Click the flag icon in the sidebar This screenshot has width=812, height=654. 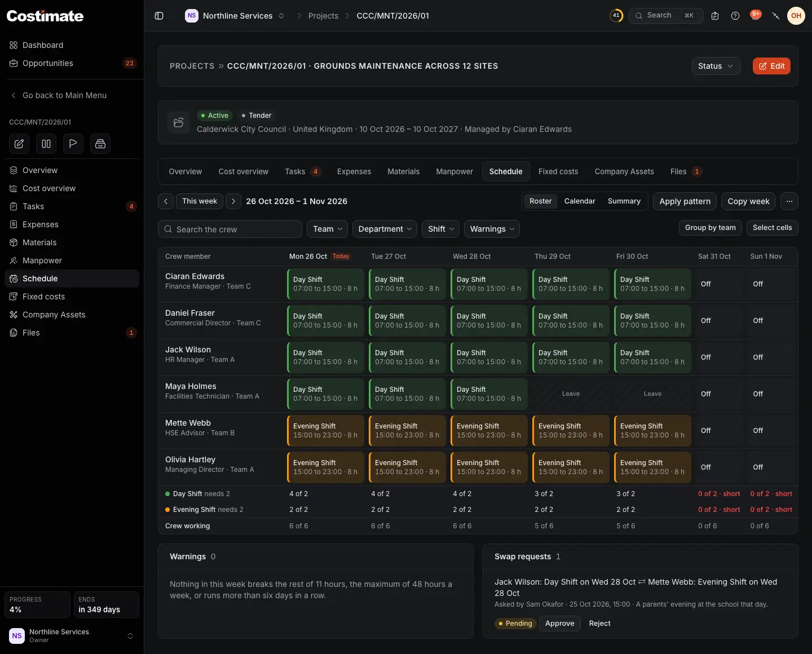click(x=73, y=144)
